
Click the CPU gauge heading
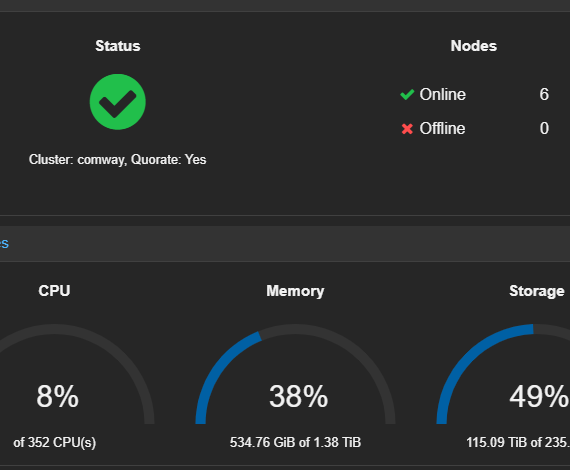tap(54, 291)
